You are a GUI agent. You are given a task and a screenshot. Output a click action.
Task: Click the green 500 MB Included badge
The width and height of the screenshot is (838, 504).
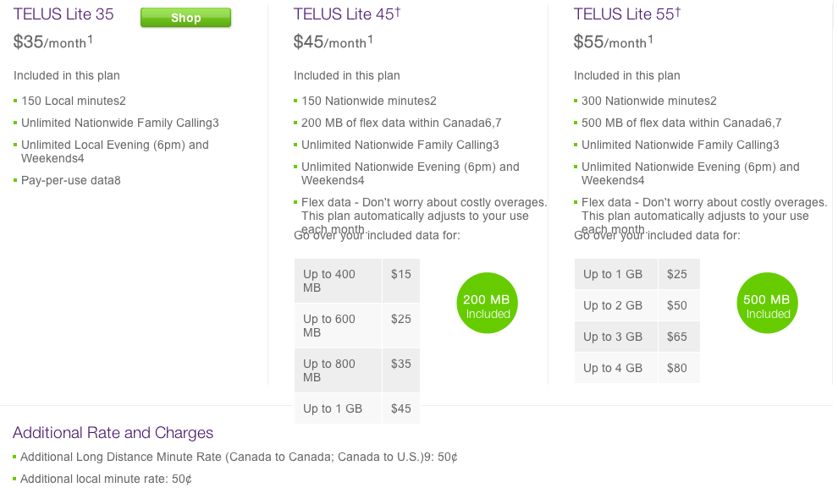coord(767,304)
